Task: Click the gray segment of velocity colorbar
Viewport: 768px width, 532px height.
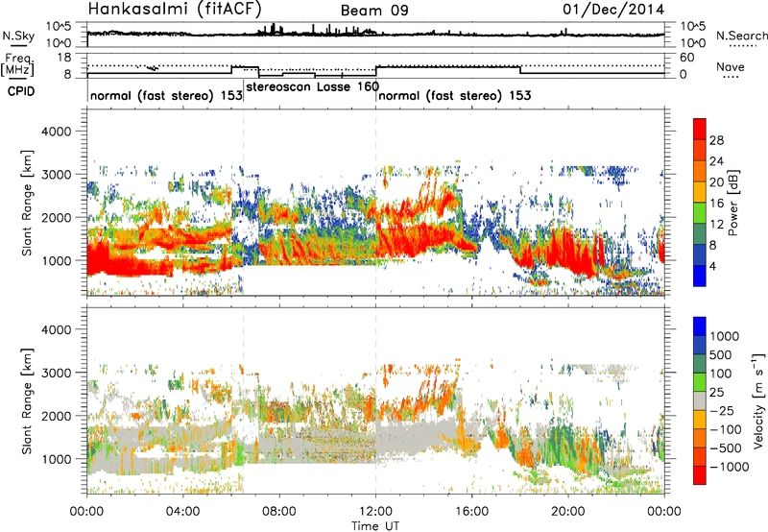Action: click(x=700, y=400)
